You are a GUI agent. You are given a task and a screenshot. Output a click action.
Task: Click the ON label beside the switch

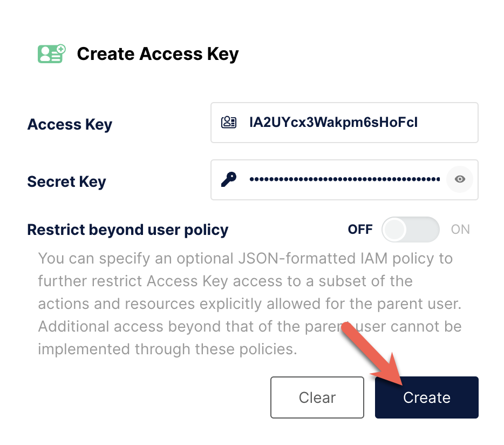460,230
